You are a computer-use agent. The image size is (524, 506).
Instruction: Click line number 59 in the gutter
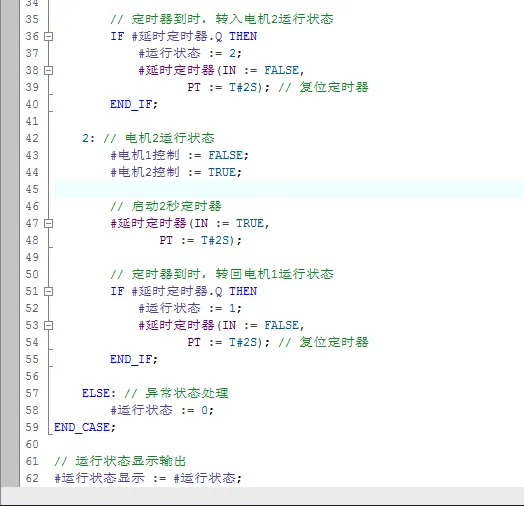[32, 427]
